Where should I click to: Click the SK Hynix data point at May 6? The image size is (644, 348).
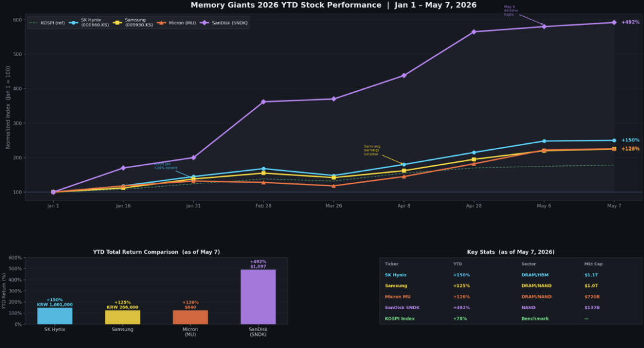(544, 141)
